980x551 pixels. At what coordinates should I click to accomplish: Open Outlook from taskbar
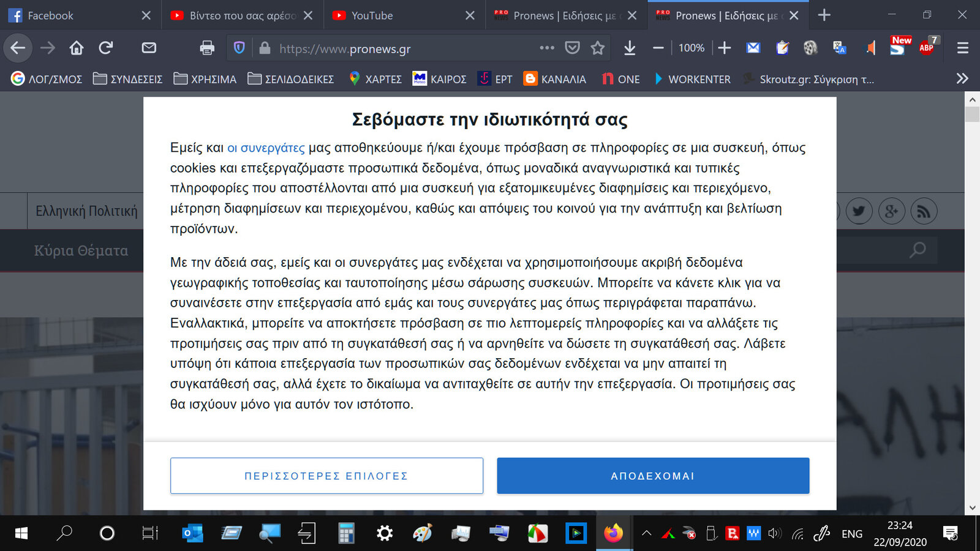pos(193,533)
